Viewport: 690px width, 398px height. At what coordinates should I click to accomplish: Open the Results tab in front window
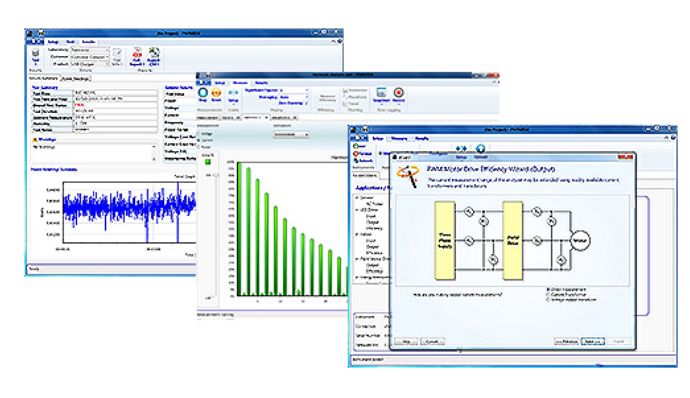[422, 138]
